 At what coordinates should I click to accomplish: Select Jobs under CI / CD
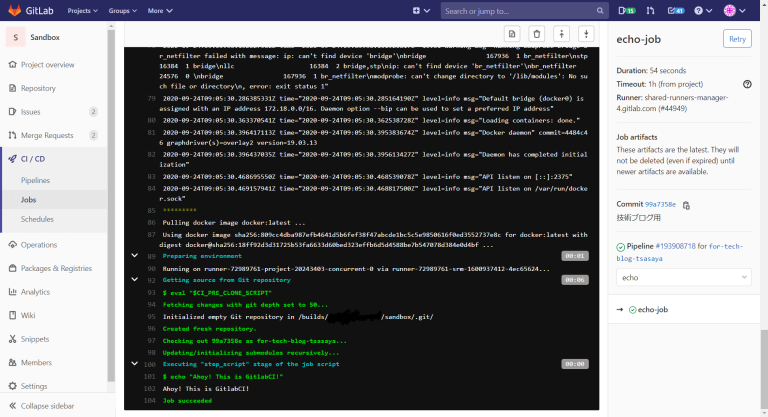pos(28,199)
